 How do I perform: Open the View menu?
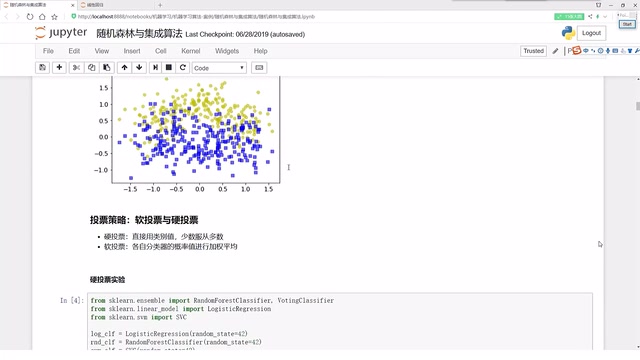(102, 51)
